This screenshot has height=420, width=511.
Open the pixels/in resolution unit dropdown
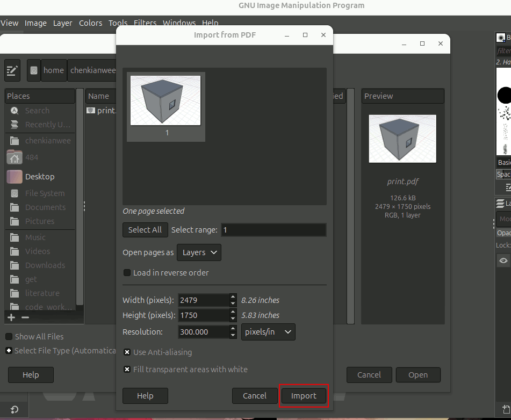click(x=268, y=332)
